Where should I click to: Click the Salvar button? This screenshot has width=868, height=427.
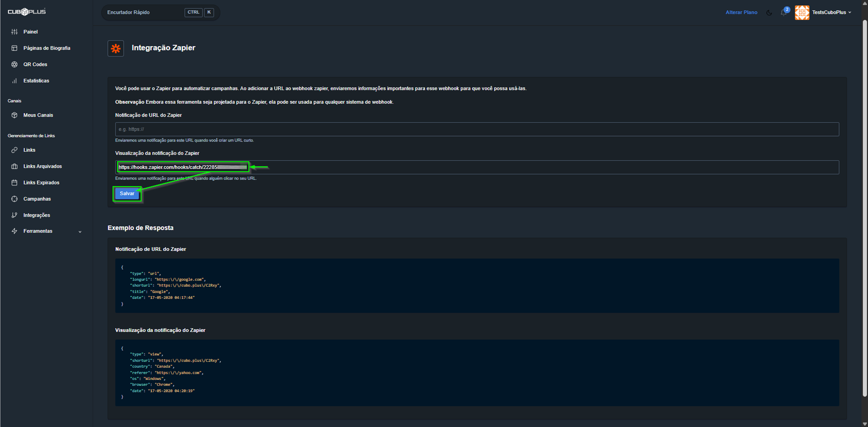tap(127, 193)
